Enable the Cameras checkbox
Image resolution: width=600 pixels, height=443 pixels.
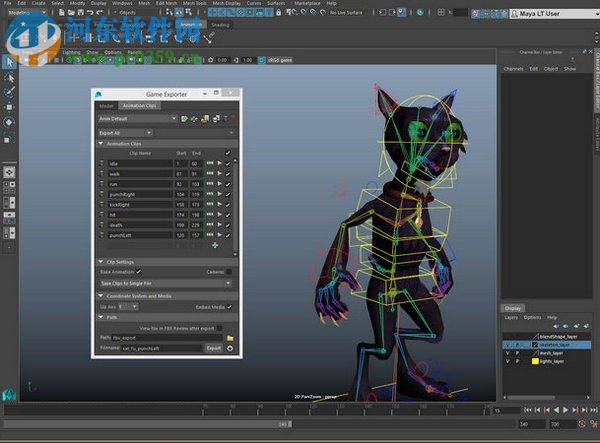229,272
